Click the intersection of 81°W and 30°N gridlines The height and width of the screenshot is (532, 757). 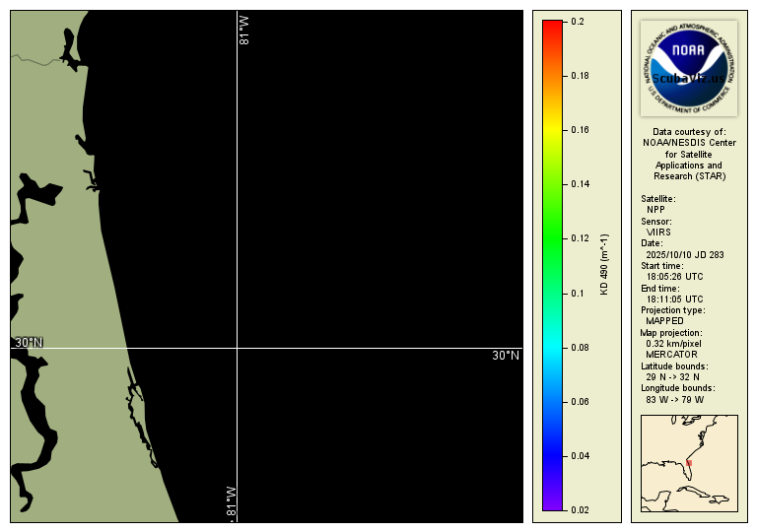(238, 348)
